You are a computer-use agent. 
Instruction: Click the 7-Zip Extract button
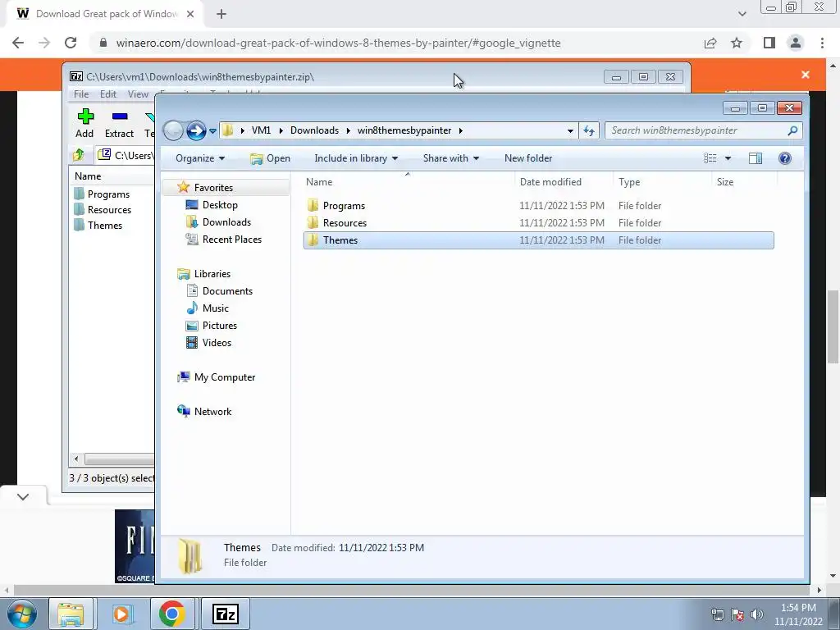pyautogui.click(x=119, y=123)
